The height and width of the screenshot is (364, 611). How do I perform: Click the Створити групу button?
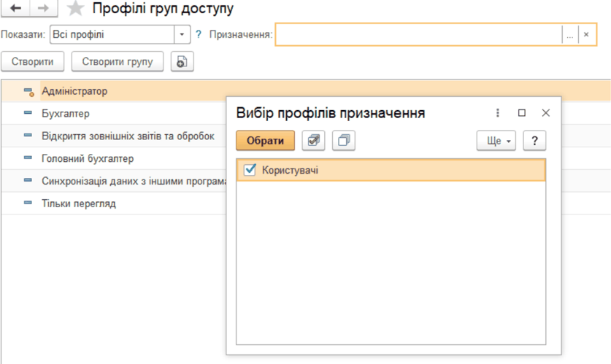pyautogui.click(x=118, y=61)
